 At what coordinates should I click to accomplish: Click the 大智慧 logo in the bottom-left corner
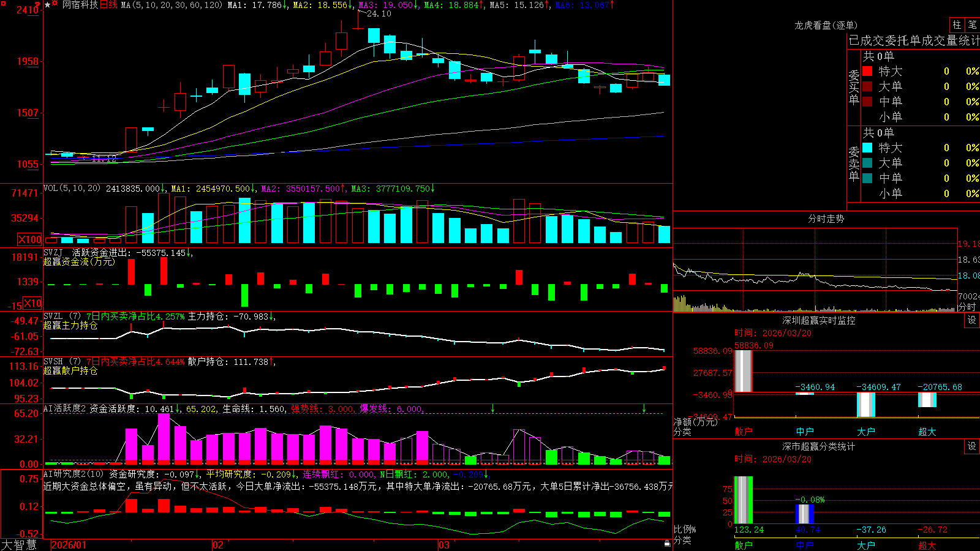coord(19,545)
